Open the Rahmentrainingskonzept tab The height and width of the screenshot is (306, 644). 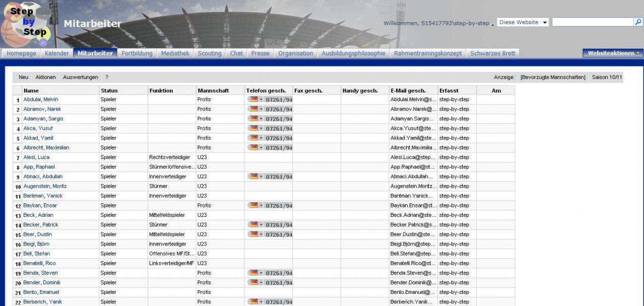pos(429,53)
